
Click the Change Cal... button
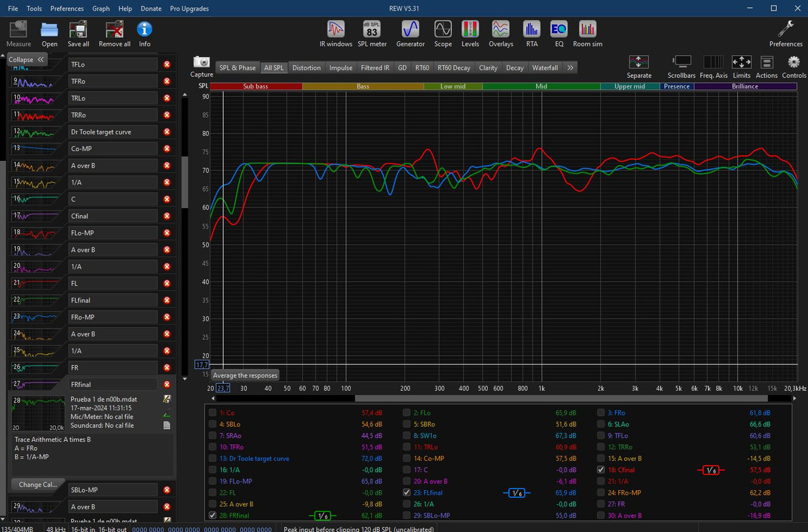tap(38, 485)
